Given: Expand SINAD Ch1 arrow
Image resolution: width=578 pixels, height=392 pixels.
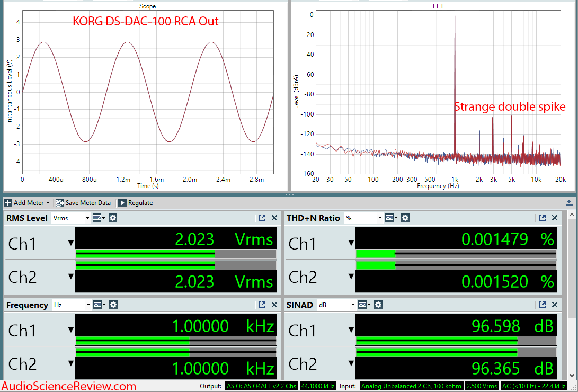Looking at the screenshot, I should coord(351,329).
